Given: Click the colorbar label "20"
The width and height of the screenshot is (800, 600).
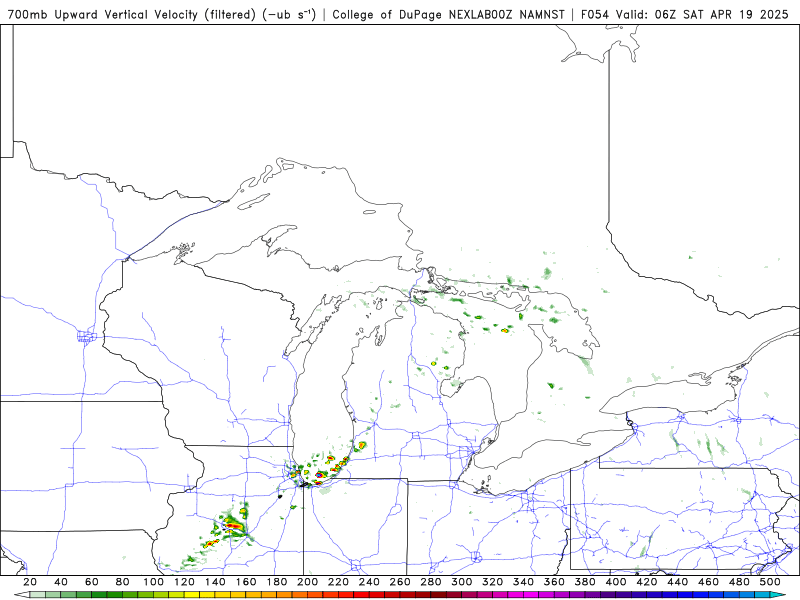Looking at the screenshot, I should pyautogui.click(x=30, y=582).
